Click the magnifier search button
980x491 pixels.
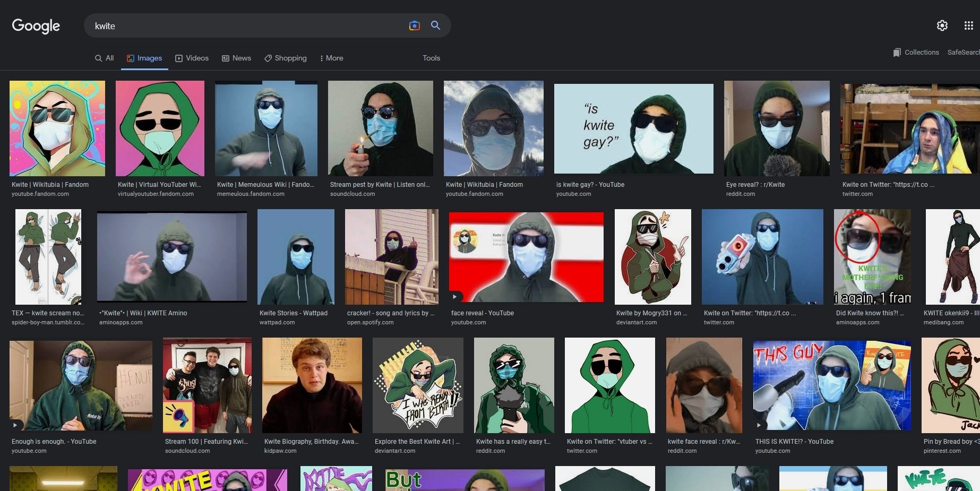435,25
